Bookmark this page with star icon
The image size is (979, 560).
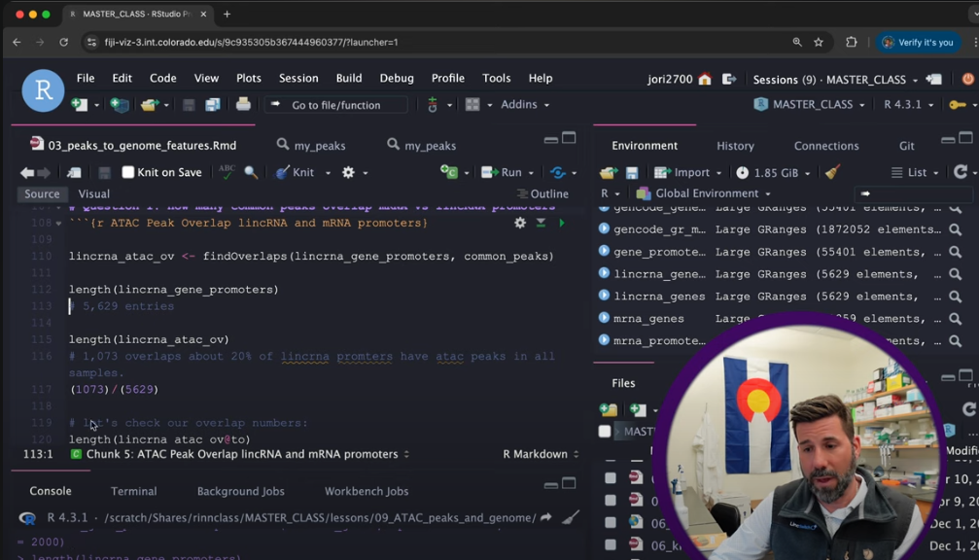click(819, 42)
